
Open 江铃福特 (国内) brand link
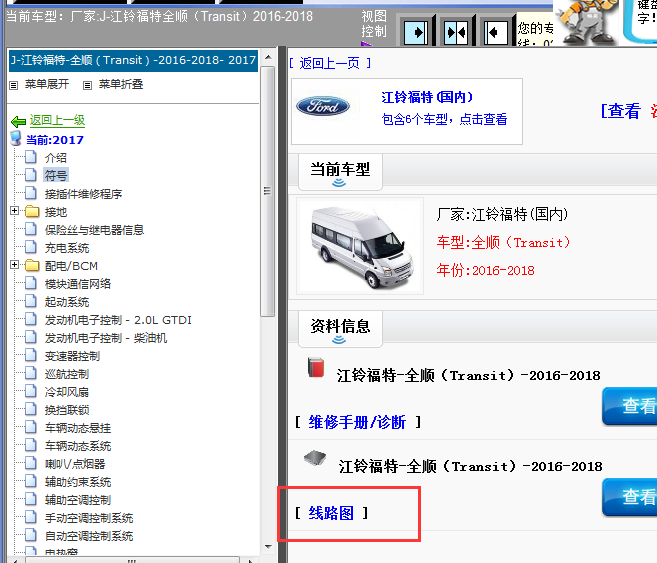coord(427,97)
